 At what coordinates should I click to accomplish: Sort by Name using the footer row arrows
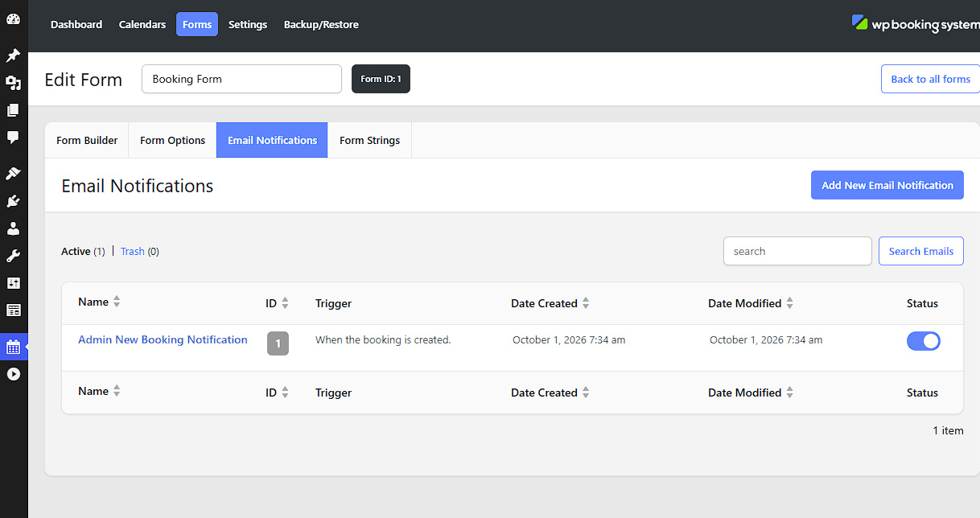[117, 392]
